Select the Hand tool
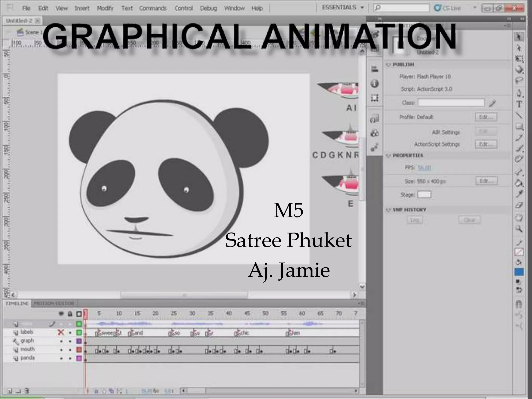 [519, 218]
